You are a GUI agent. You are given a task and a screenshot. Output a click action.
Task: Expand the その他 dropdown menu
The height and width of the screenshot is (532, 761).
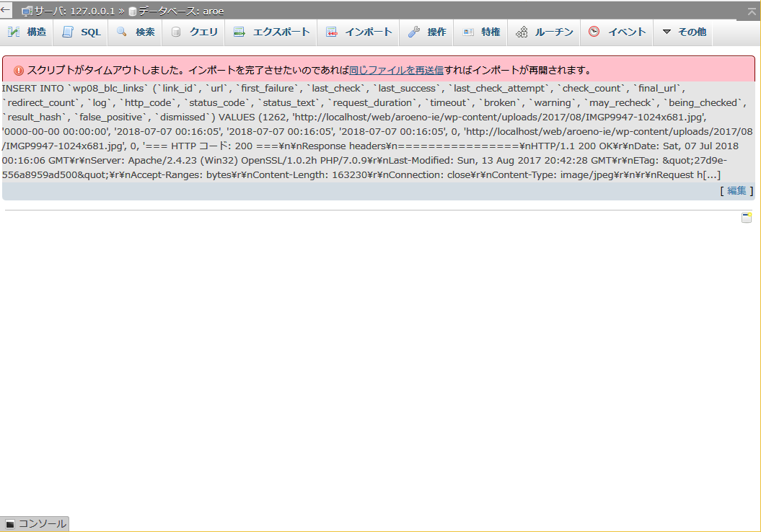(684, 32)
